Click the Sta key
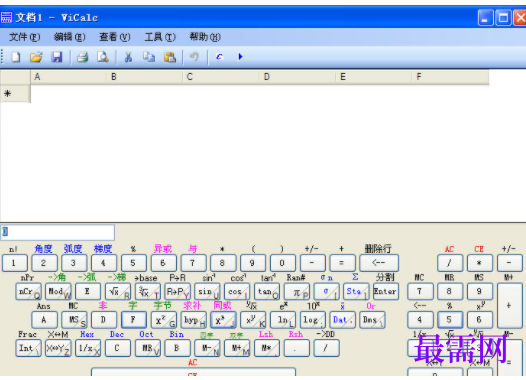Viewport: 526px width, 380px height. [356, 291]
